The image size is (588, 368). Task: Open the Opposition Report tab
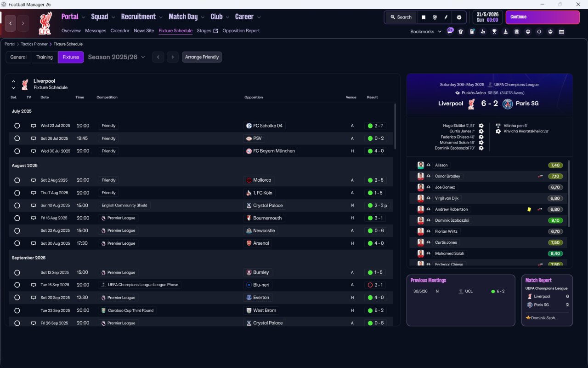point(241,31)
